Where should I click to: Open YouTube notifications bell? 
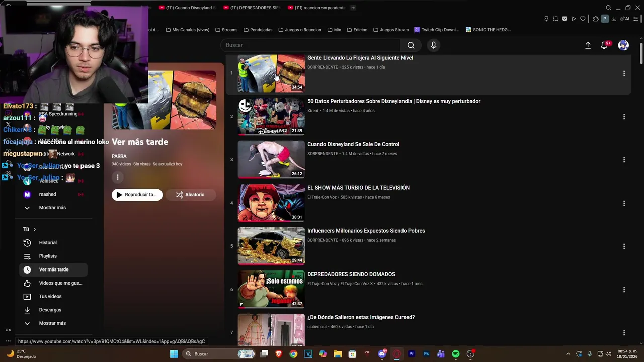(605, 45)
